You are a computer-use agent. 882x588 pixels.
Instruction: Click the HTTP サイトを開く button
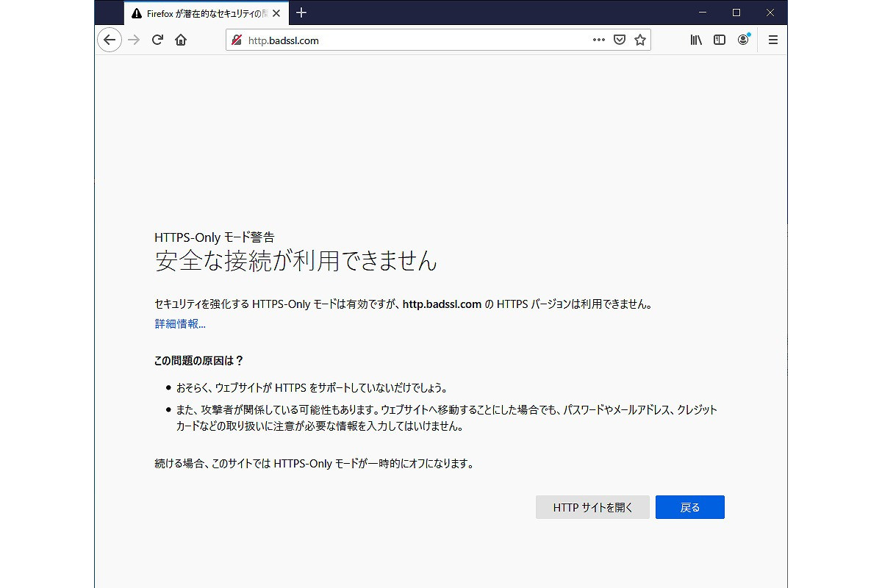(592, 507)
